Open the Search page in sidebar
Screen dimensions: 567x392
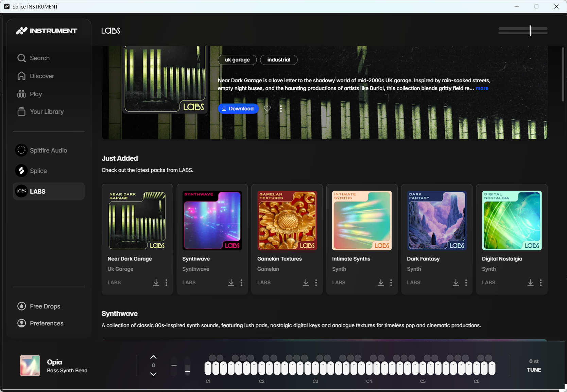point(33,58)
